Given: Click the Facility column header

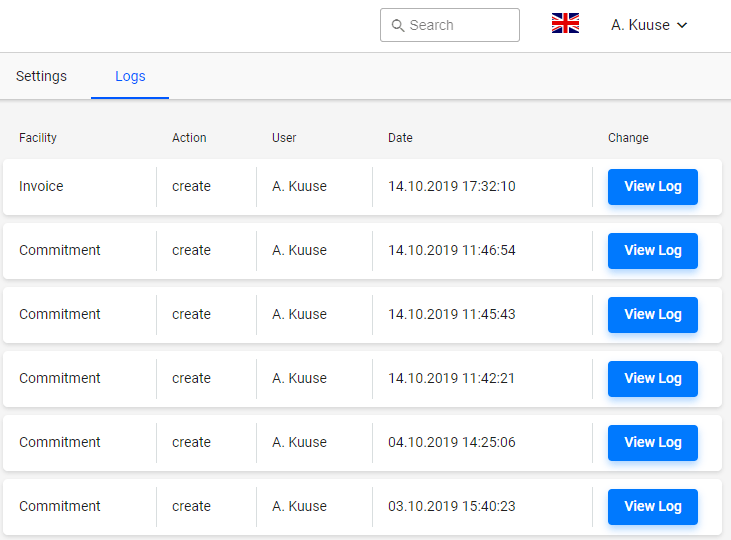Looking at the screenshot, I should tap(38, 138).
